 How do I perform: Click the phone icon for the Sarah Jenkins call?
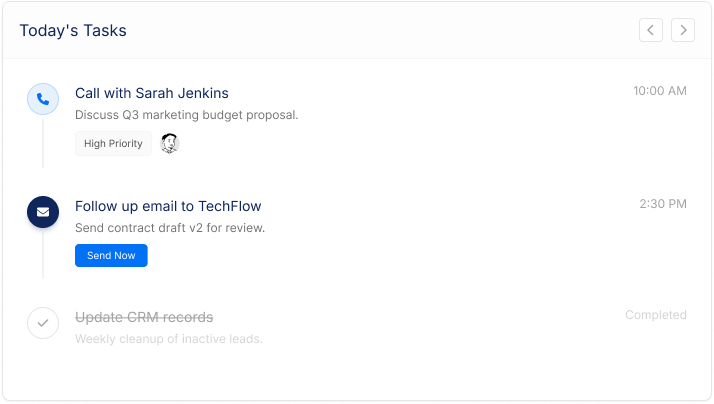pos(42,99)
